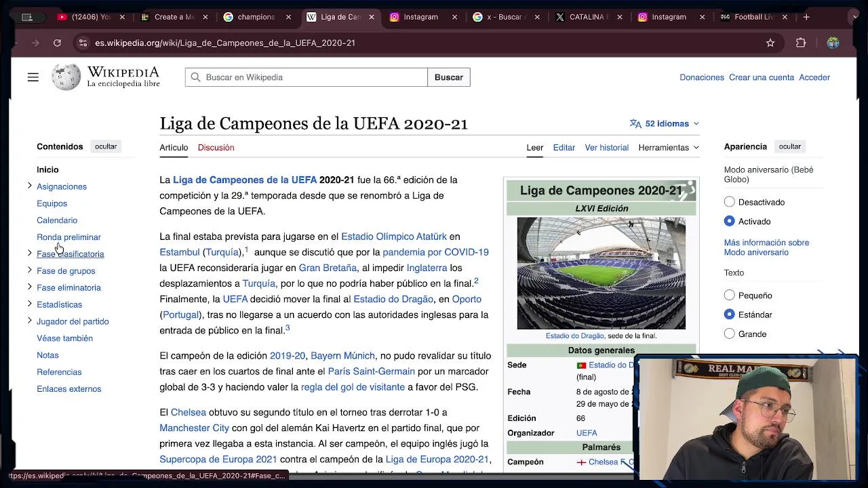This screenshot has height=488, width=868.
Task: Switch to the CATALINA X browser tab
Action: coord(589,17)
